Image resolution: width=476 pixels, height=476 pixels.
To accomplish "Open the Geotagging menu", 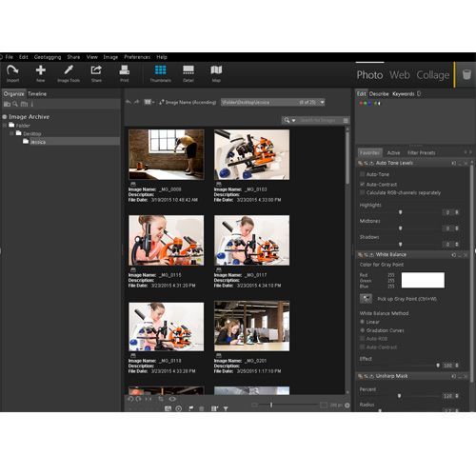I will tap(48, 57).
